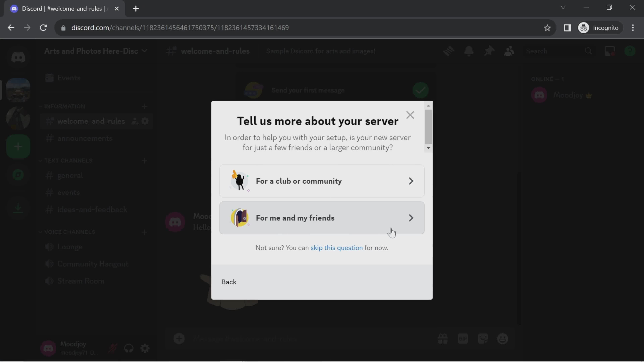Choose For me and my friends option
644x362 pixels.
coord(322,218)
